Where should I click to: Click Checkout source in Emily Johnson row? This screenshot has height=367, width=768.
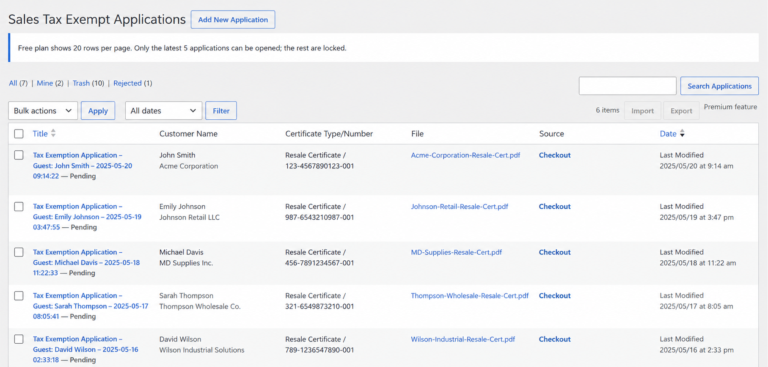(555, 207)
